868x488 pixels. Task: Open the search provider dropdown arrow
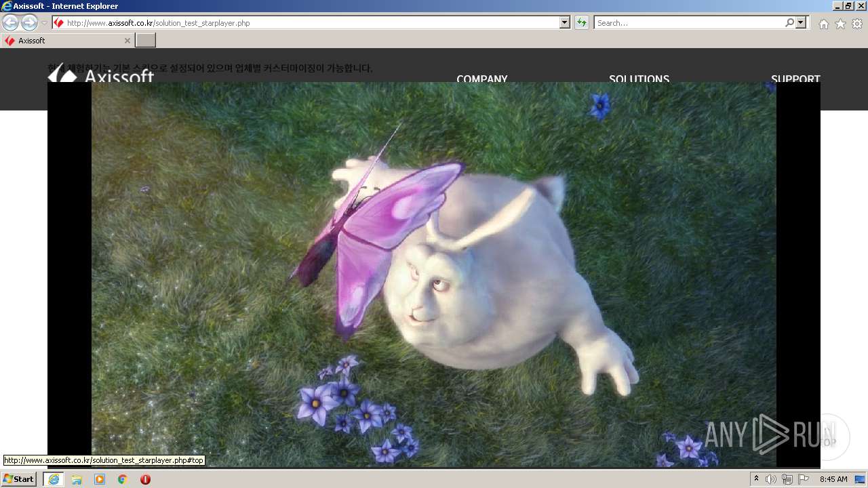click(802, 23)
